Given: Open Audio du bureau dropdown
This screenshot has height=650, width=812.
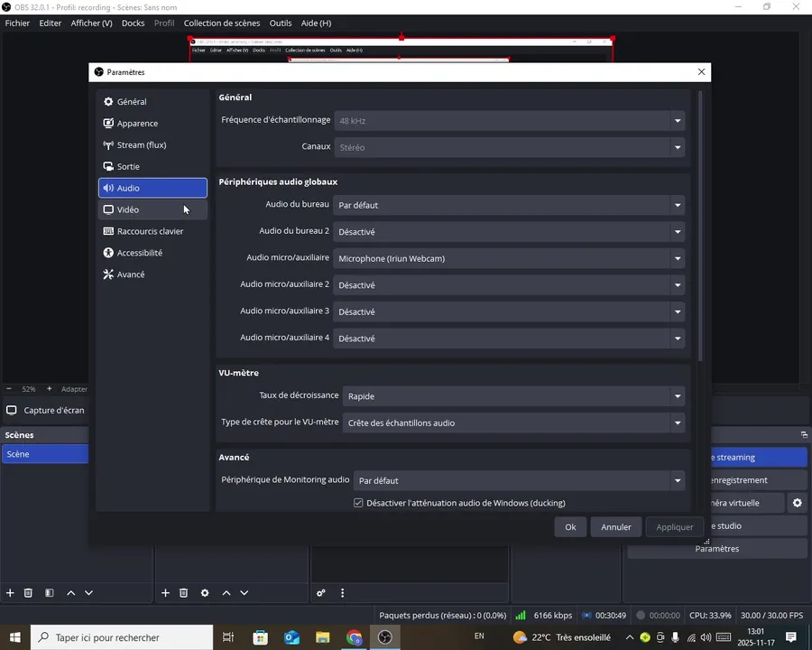Looking at the screenshot, I should click(509, 205).
